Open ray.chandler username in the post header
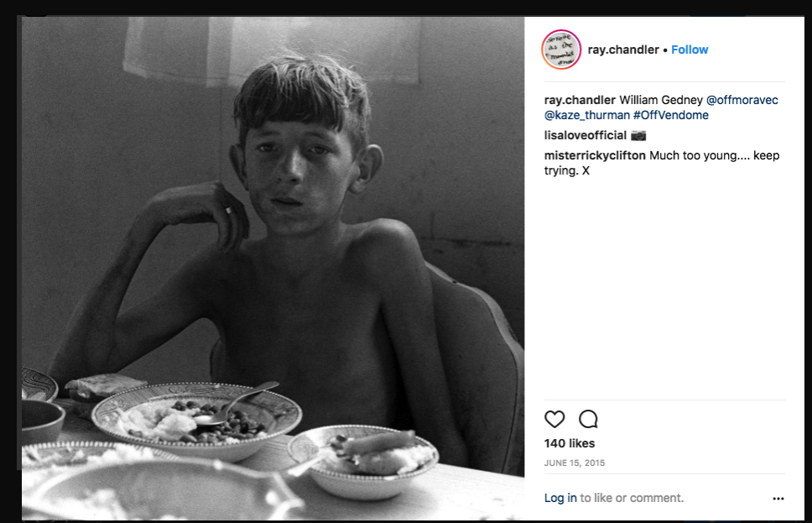812x523 pixels. point(623,50)
